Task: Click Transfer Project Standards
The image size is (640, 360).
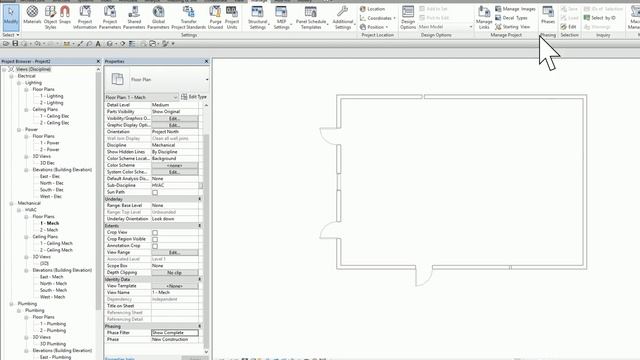Action: coord(189,18)
